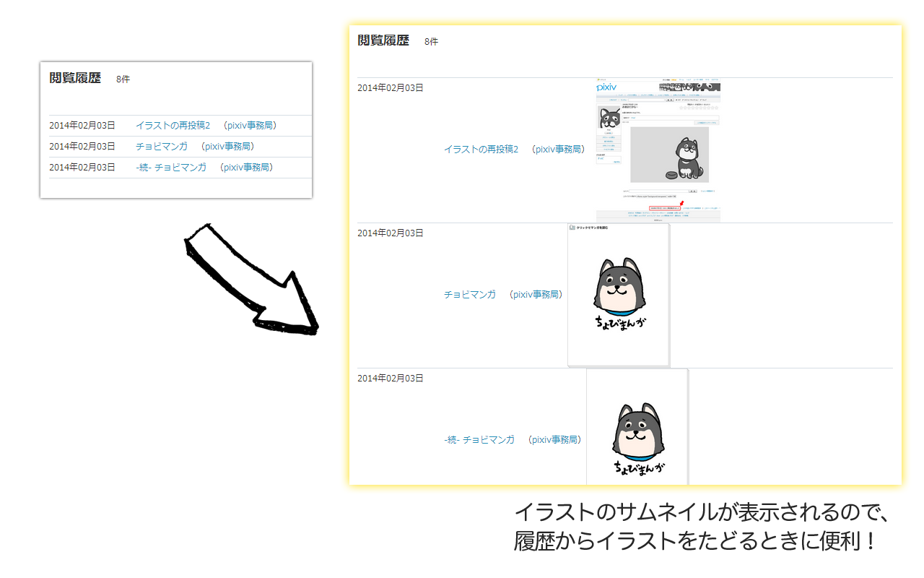Click the '閲覧履歴' heading in right panel
The width and height of the screenshot is (924, 578).
[383, 40]
